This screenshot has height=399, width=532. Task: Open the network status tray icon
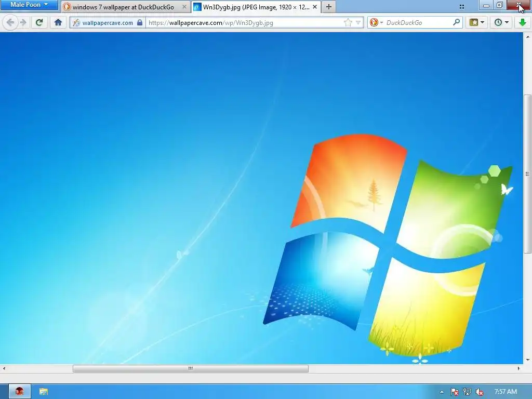(x=467, y=392)
